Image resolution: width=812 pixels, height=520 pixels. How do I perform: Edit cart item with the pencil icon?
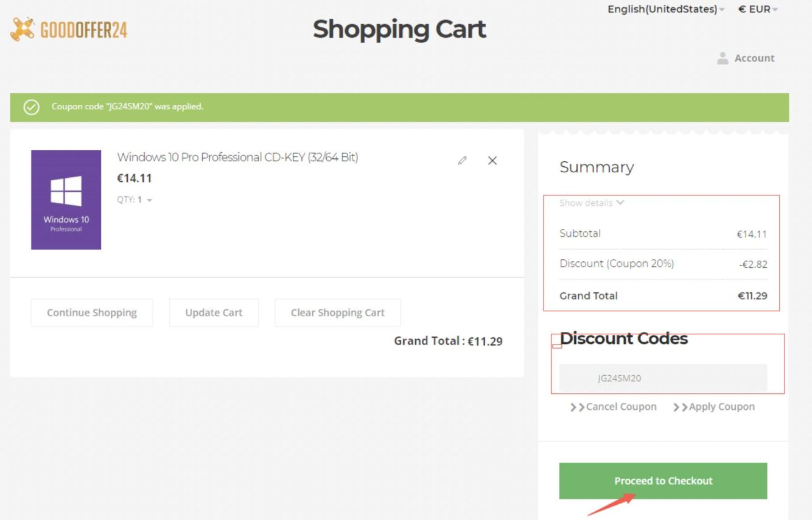point(463,161)
